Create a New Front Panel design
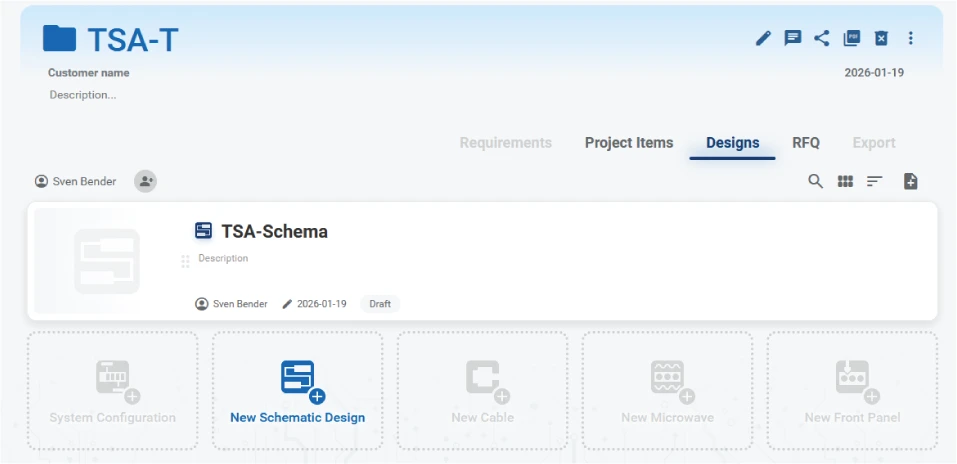Viewport: 957px width, 464px height. 852,391
